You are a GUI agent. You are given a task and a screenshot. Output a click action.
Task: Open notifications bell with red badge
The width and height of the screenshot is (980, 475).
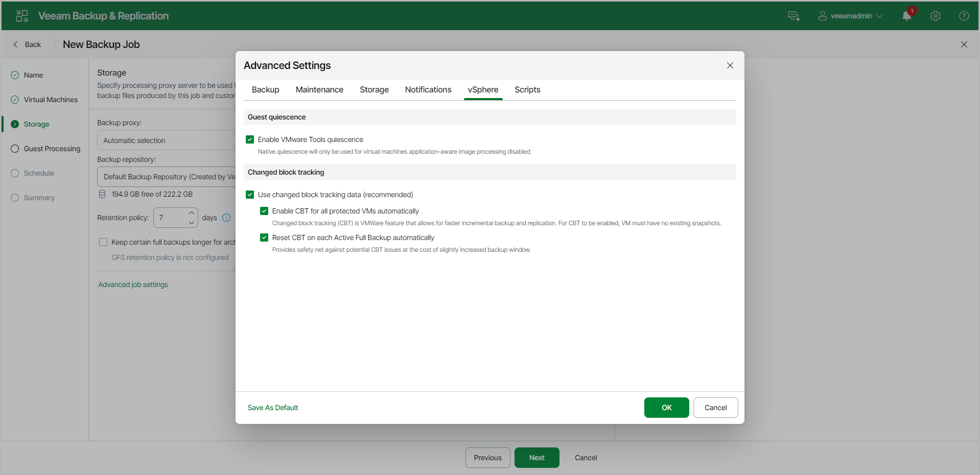907,15
